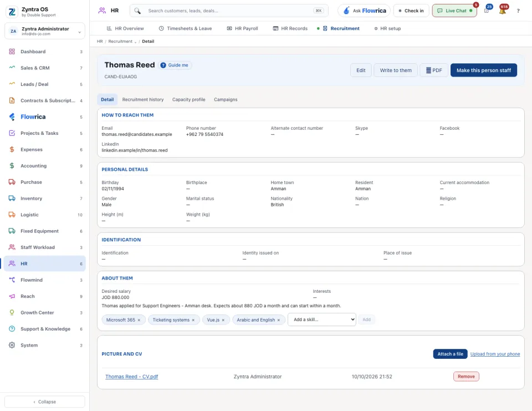Screen dimensions: 532x411
Task: Click the Write to them button
Action: 396,70
